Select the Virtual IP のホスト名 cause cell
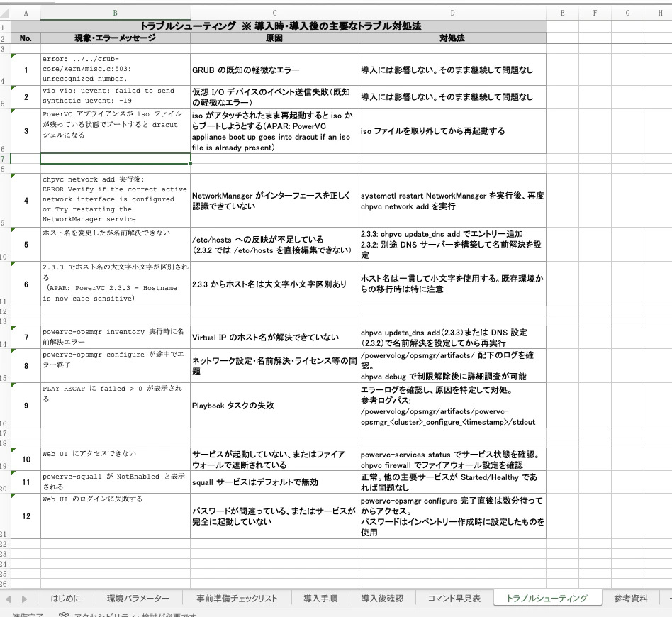Image resolution: width=672 pixels, height=617 pixels. tap(275, 338)
